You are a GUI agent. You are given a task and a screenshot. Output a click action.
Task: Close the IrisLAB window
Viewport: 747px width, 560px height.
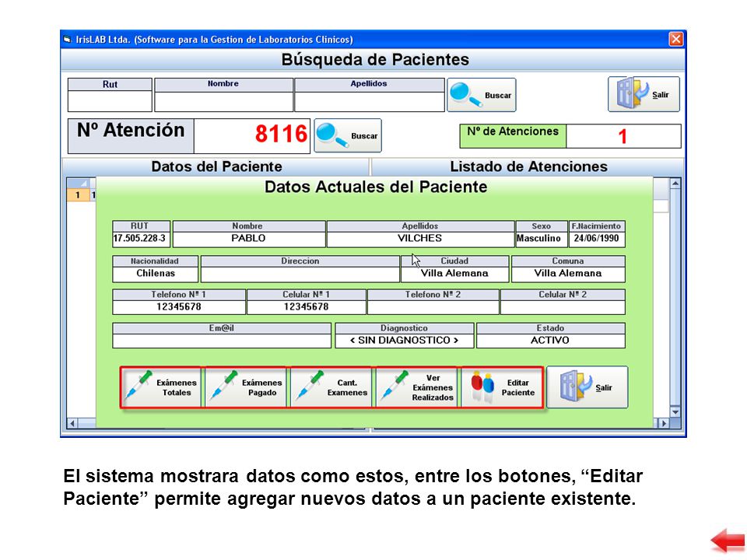[676, 39]
